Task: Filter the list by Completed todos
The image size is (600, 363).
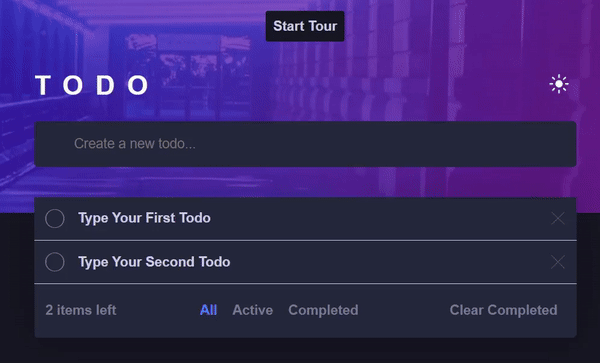Action: 323,310
